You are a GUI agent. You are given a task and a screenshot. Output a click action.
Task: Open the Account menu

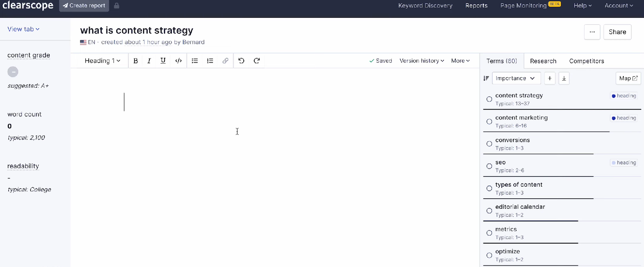click(619, 6)
